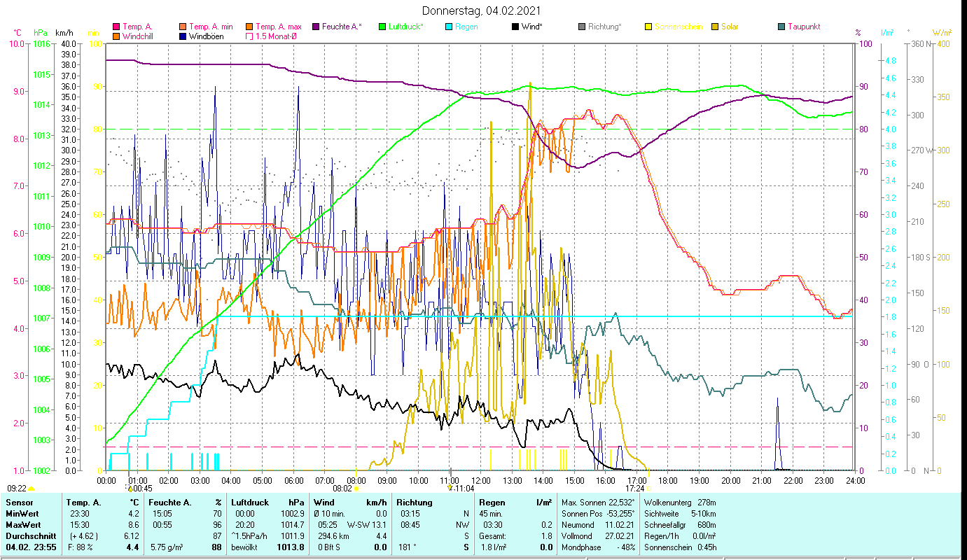Viewport: 967px width, 560px height.
Task: Click the 'Neumond 11.02.21' entry
Action: click(599, 524)
